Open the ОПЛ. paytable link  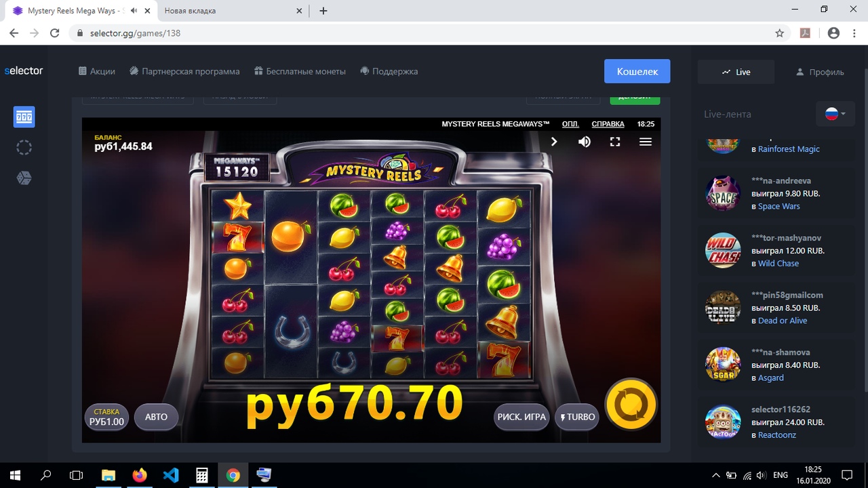click(x=570, y=124)
